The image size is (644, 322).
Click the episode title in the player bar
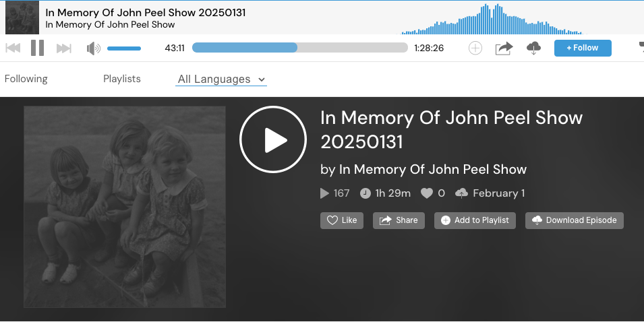(146, 12)
